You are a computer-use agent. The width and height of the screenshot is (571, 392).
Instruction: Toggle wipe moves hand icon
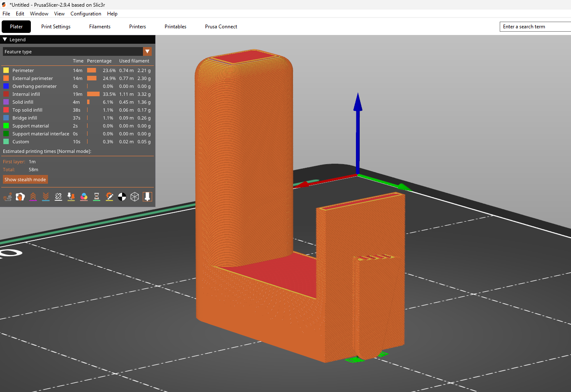tap(20, 197)
